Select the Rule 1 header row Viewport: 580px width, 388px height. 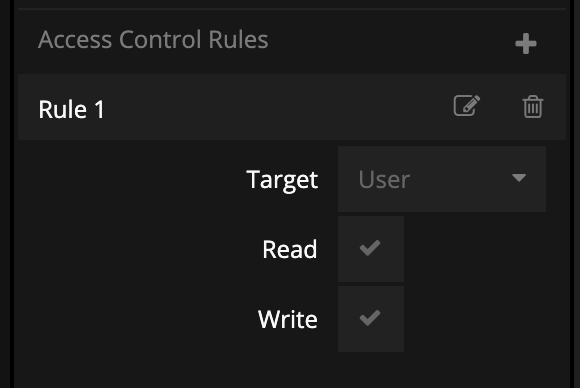292,107
